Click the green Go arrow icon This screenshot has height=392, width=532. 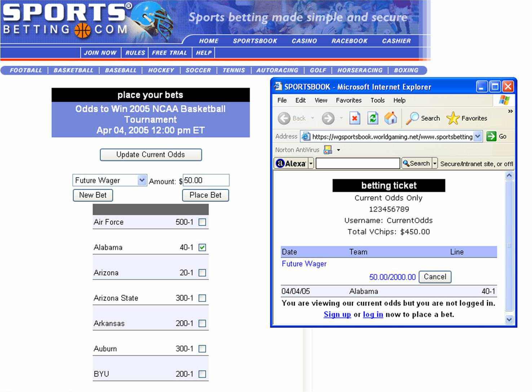pos(491,137)
